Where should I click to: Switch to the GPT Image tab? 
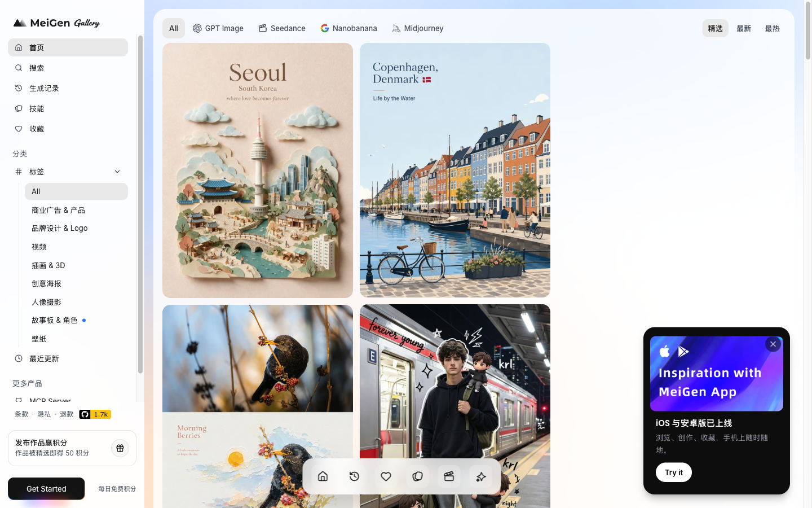(x=218, y=28)
